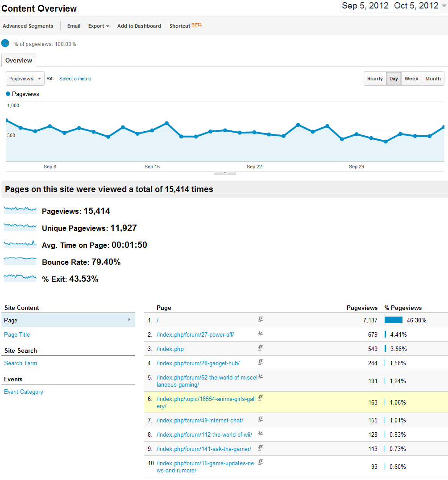Open 27-power-off page external link icon
The height and width of the screenshot is (480, 448).
(261, 334)
